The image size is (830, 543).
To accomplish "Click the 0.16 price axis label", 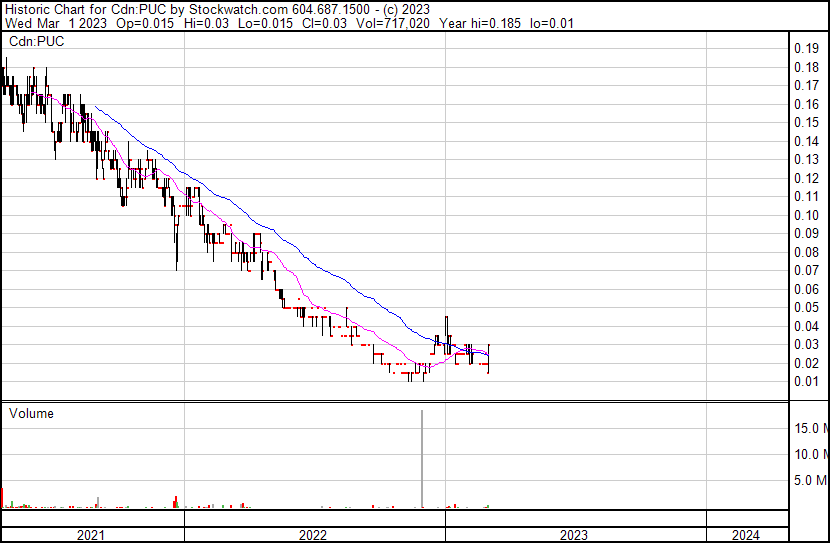I will coord(806,104).
